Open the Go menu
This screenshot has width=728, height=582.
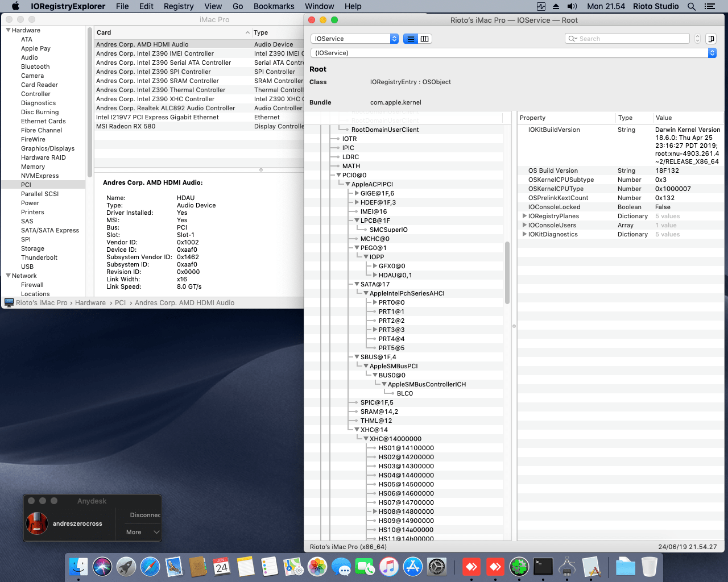coord(238,6)
